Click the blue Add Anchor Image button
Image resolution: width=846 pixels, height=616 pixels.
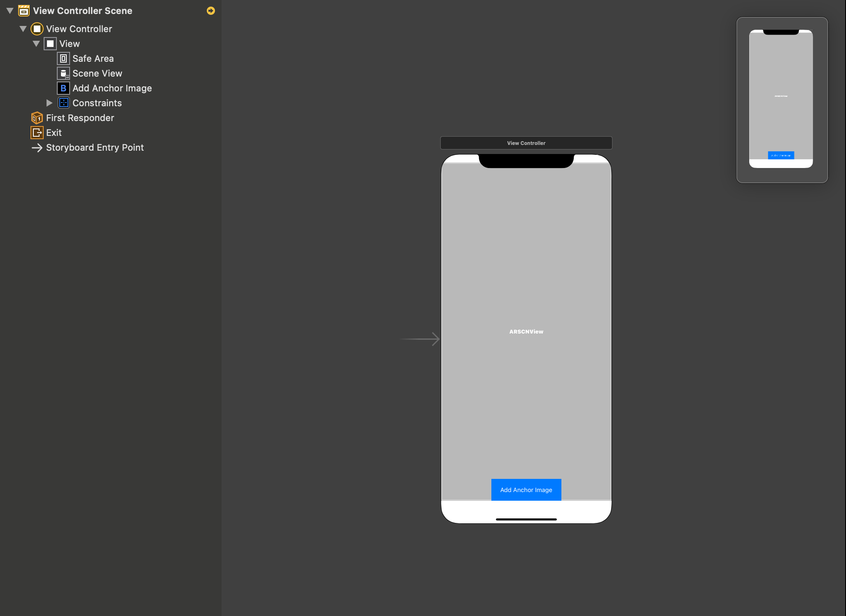point(526,490)
